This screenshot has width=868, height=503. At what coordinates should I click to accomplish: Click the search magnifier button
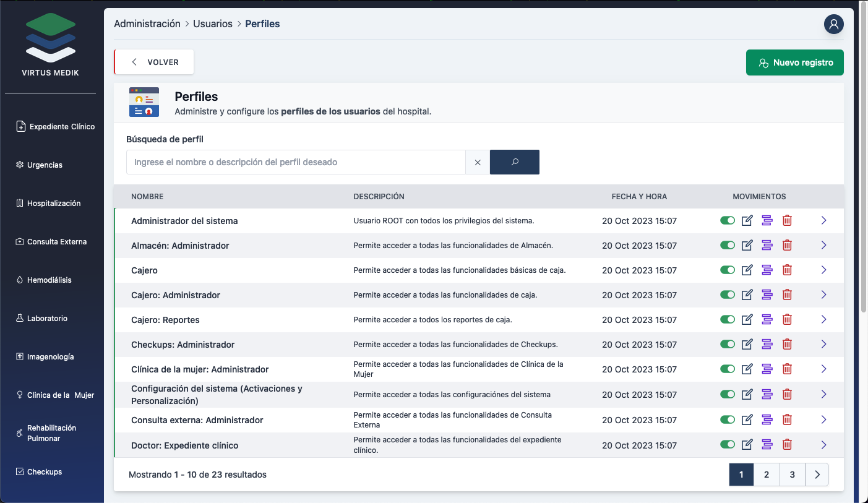pos(514,162)
